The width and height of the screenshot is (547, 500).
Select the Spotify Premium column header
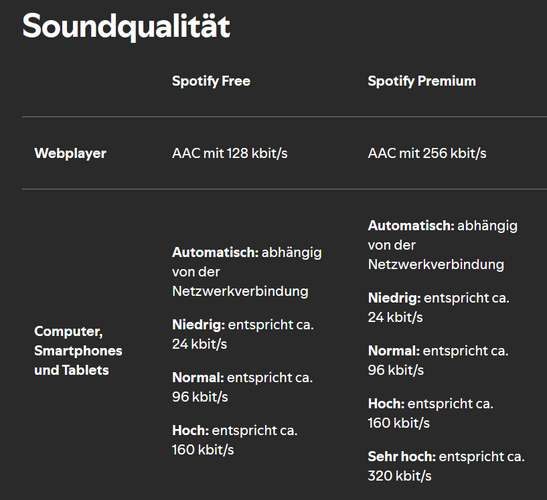pos(422,81)
